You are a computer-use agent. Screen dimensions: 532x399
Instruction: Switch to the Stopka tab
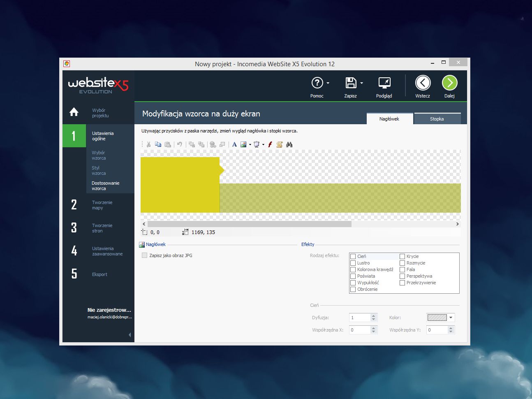(x=437, y=119)
